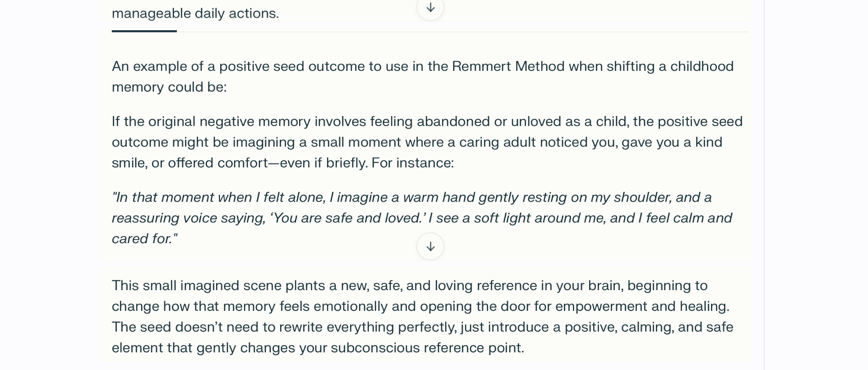This screenshot has width=868, height=370.
Task: Click the italic quote starting 'In that moment'
Action: tap(422, 218)
